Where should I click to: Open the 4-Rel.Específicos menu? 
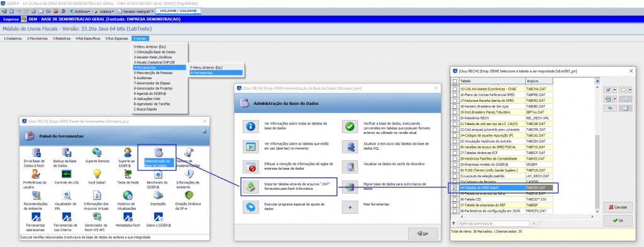(x=88, y=38)
